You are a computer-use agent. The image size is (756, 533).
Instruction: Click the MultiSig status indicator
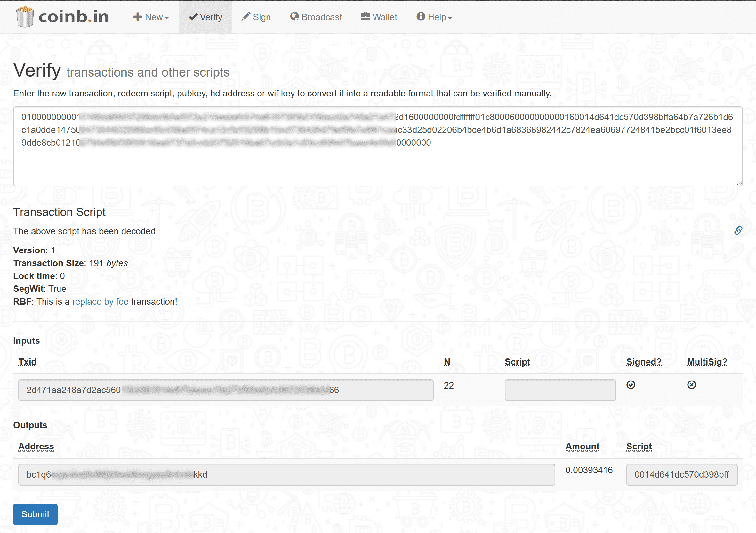tap(691, 384)
